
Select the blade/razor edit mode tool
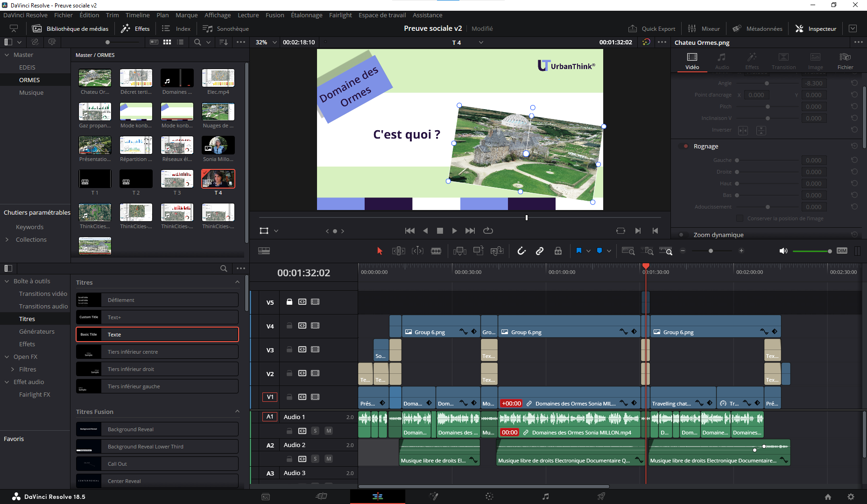[x=436, y=251]
